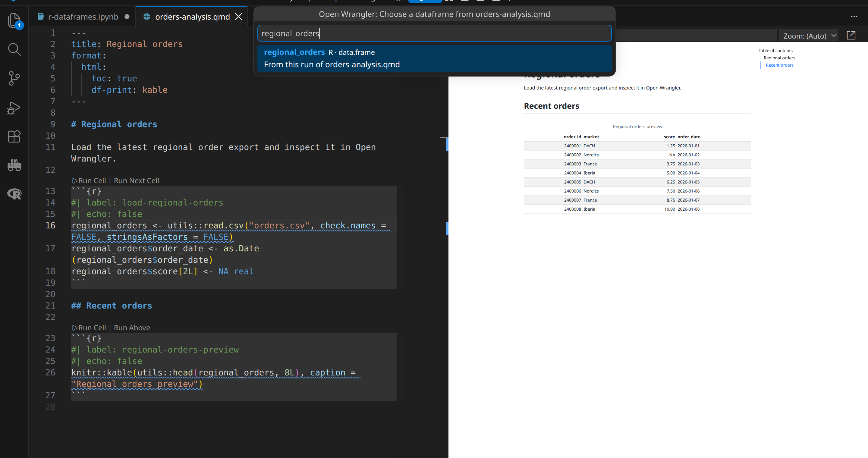Click the overview ruler marker beside line 16
The width and height of the screenshot is (868, 458).
[447, 228]
